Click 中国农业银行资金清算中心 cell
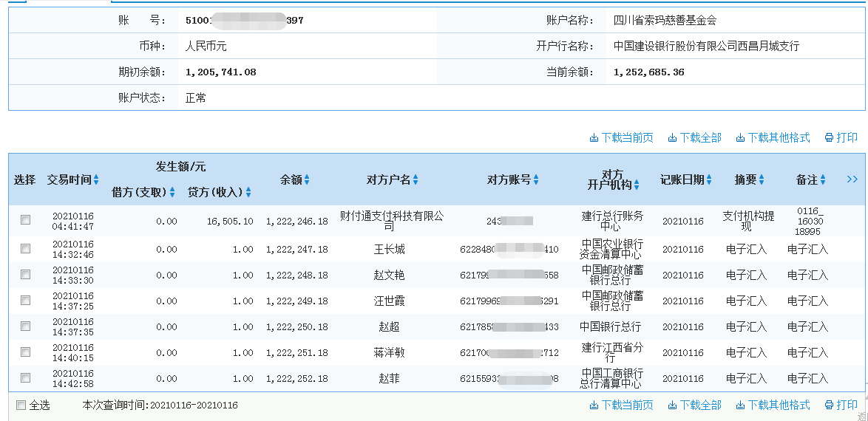Screen dimensions: 868x421 611,250
